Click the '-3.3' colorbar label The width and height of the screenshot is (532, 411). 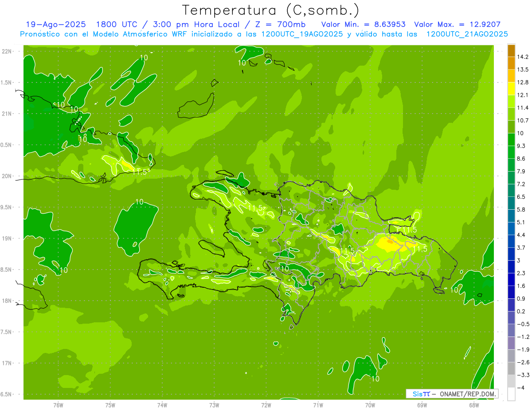click(x=523, y=375)
